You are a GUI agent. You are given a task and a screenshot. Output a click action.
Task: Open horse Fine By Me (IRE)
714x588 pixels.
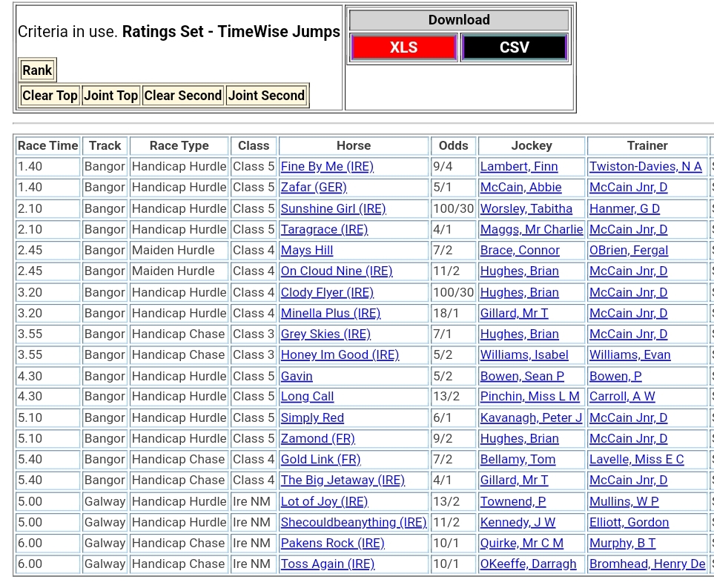pos(327,167)
